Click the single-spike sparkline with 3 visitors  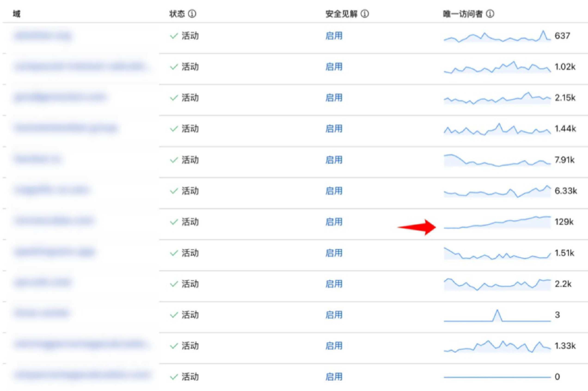click(x=497, y=316)
